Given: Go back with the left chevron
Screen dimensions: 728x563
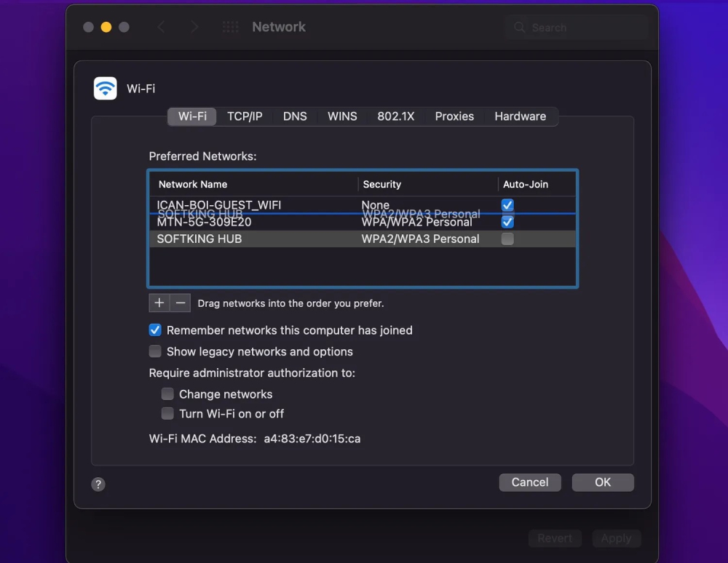Looking at the screenshot, I should point(162,27).
